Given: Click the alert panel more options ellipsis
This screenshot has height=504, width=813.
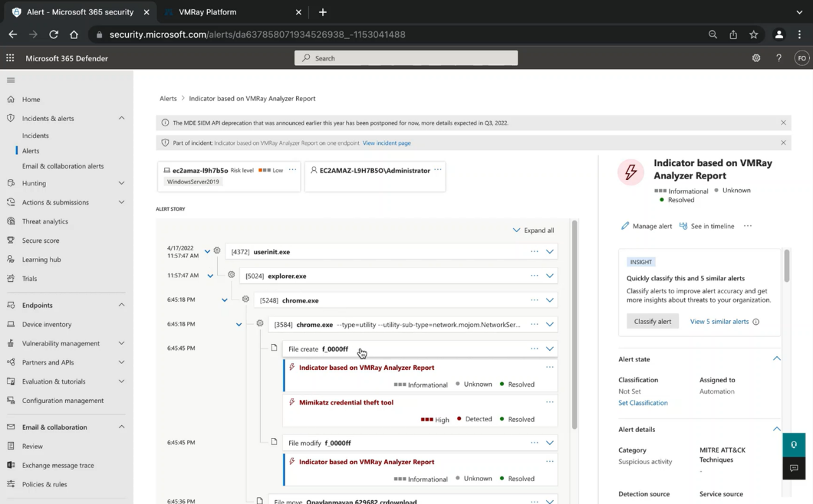Looking at the screenshot, I should [x=747, y=226].
